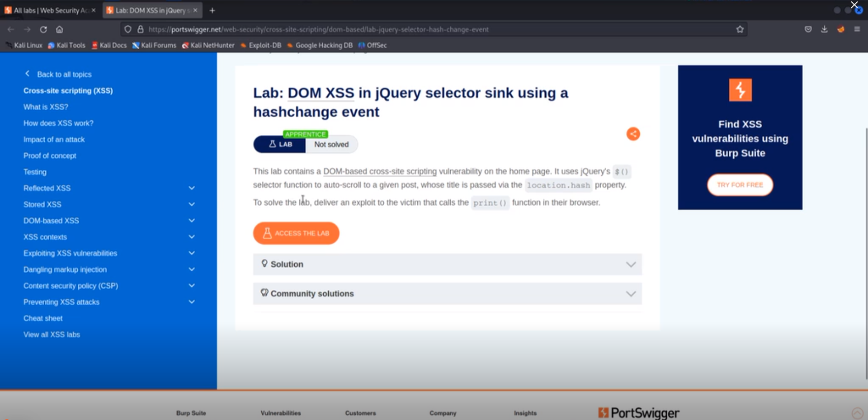
Task: Expand XSS contexts sidebar section
Action: tap(191, 237)
